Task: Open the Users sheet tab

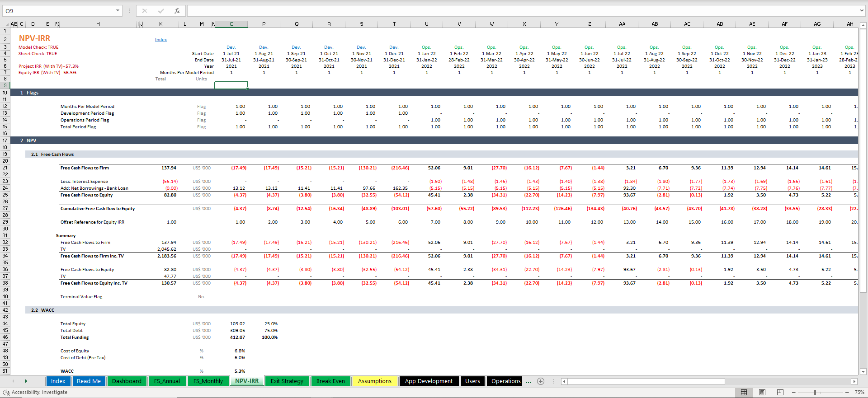Action: point(472,381)
